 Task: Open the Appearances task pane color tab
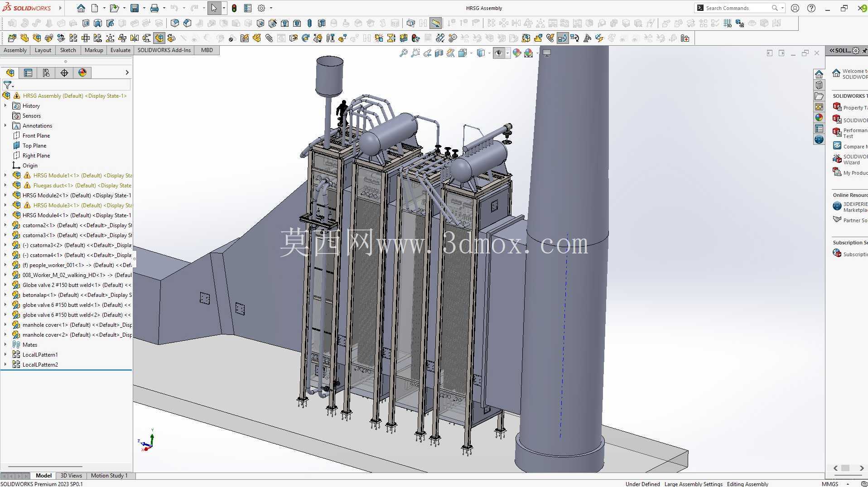click(x=819, y=118)
